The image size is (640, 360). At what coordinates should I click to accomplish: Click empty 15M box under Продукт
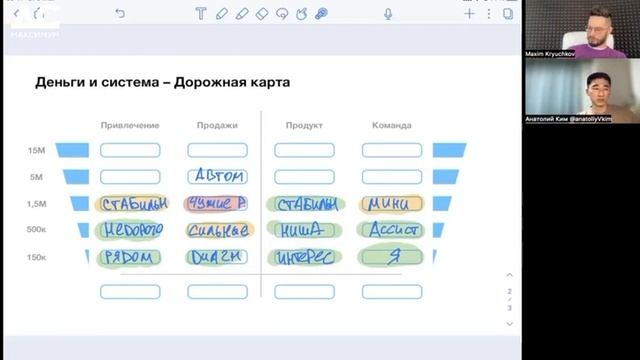[304, 150]
